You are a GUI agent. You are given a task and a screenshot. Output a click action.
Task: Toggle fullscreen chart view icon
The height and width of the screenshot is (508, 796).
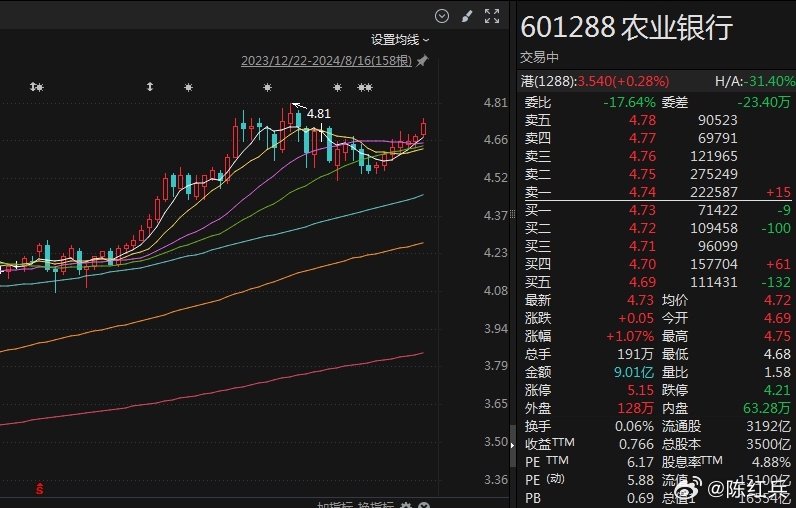click(491, 16)
